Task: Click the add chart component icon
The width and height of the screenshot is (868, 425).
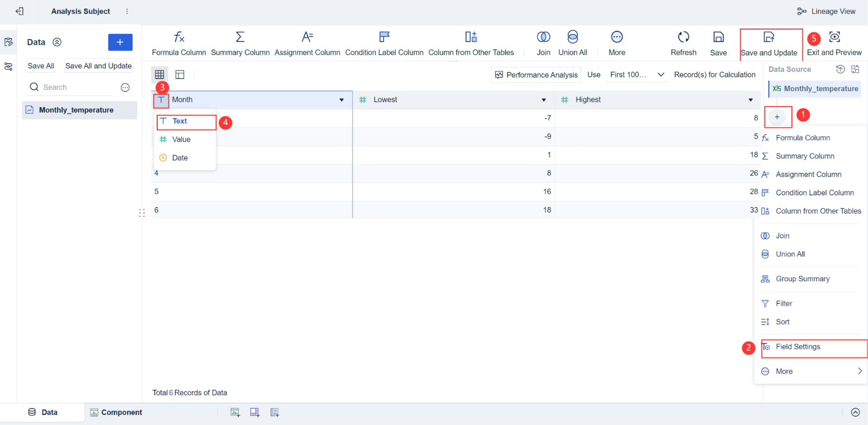Action: 235,412
